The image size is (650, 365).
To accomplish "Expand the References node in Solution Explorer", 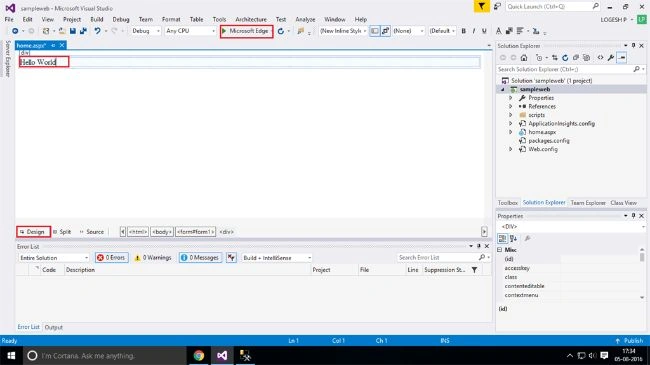I will click(511, 107).
